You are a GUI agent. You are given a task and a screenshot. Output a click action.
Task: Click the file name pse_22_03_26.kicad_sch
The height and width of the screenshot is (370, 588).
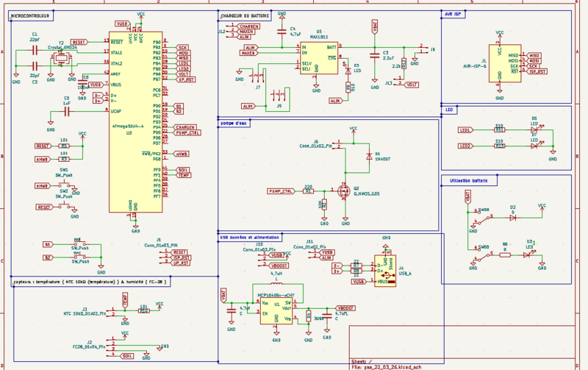click(x=393, y=367)
